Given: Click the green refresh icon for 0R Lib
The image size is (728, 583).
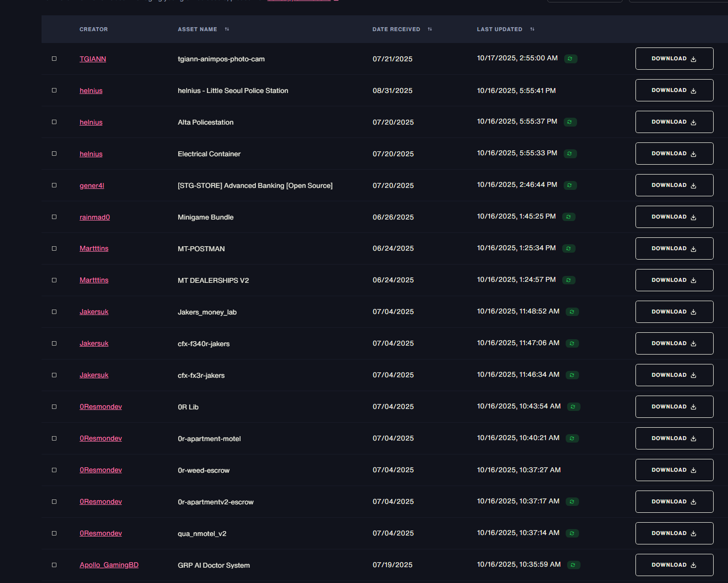Looking at the screenshot, I should (574, 407).
